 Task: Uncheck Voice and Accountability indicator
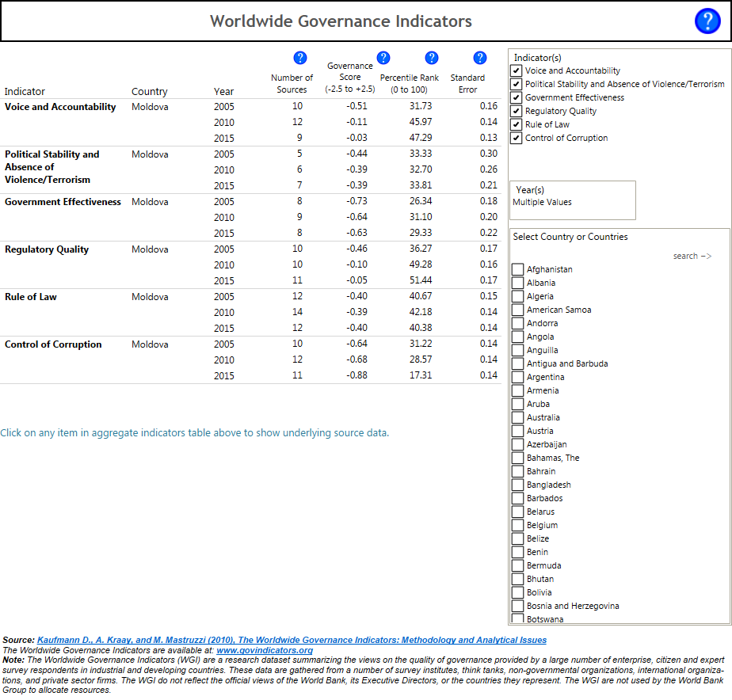pos(517,71)
